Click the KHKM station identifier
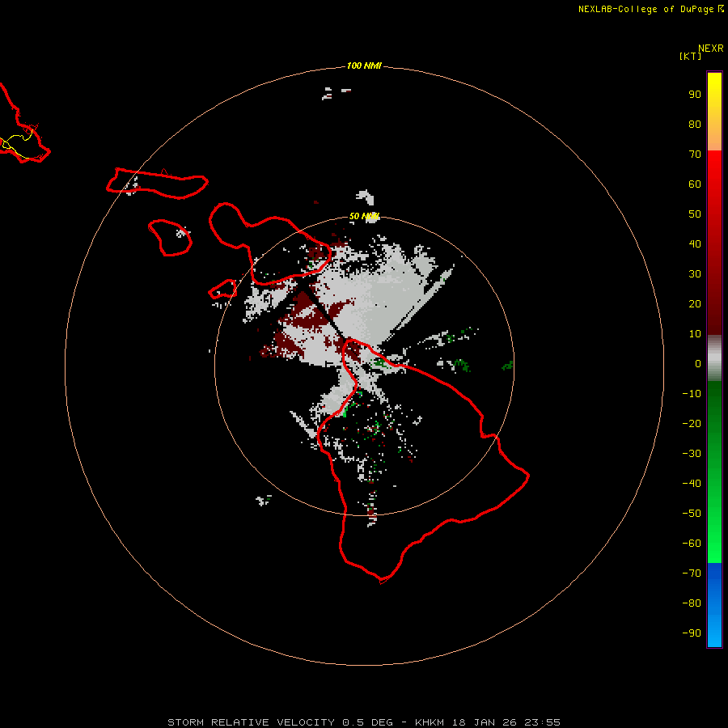Screen dimensions: 728x728 430,722
